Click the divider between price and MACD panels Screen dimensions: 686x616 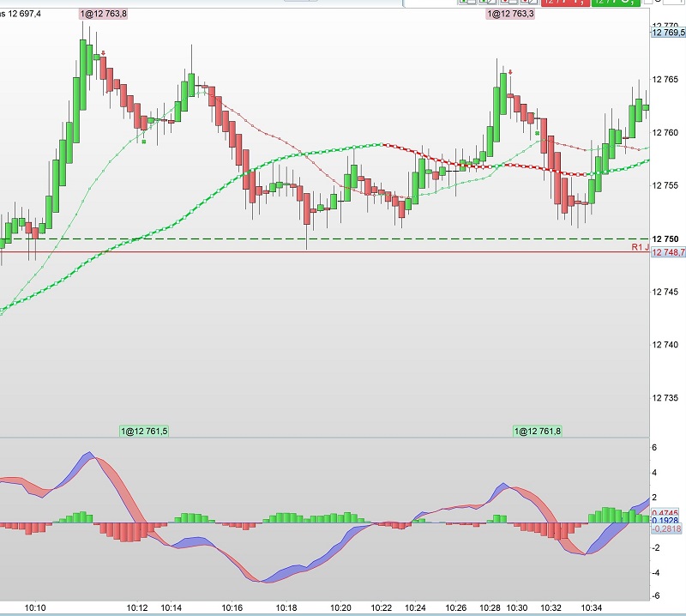(325, 438)
